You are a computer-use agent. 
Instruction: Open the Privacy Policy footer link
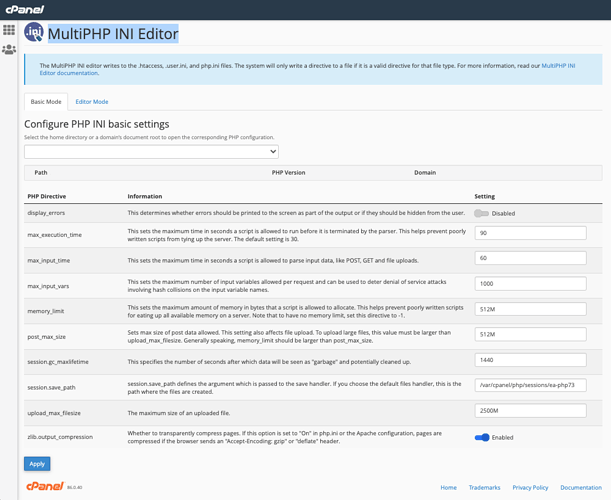530,488
